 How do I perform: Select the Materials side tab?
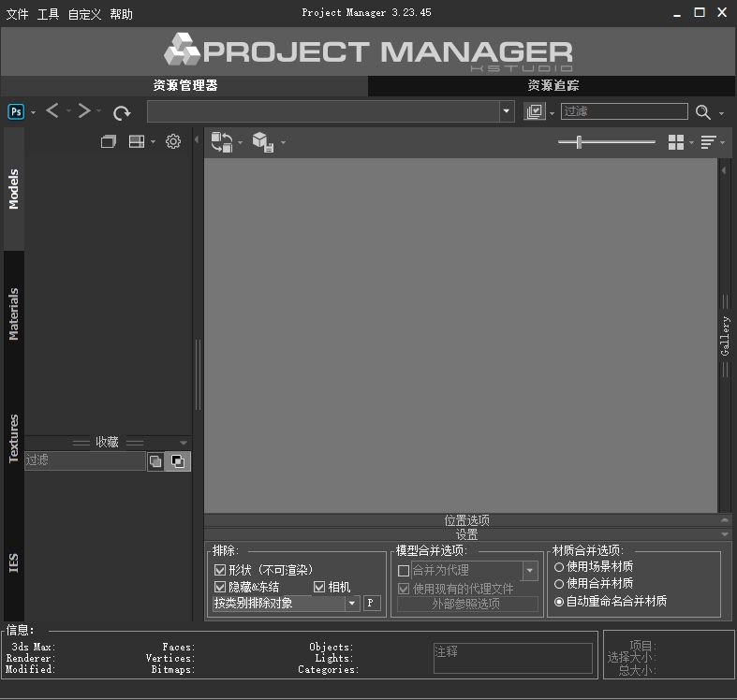(14, 314)
